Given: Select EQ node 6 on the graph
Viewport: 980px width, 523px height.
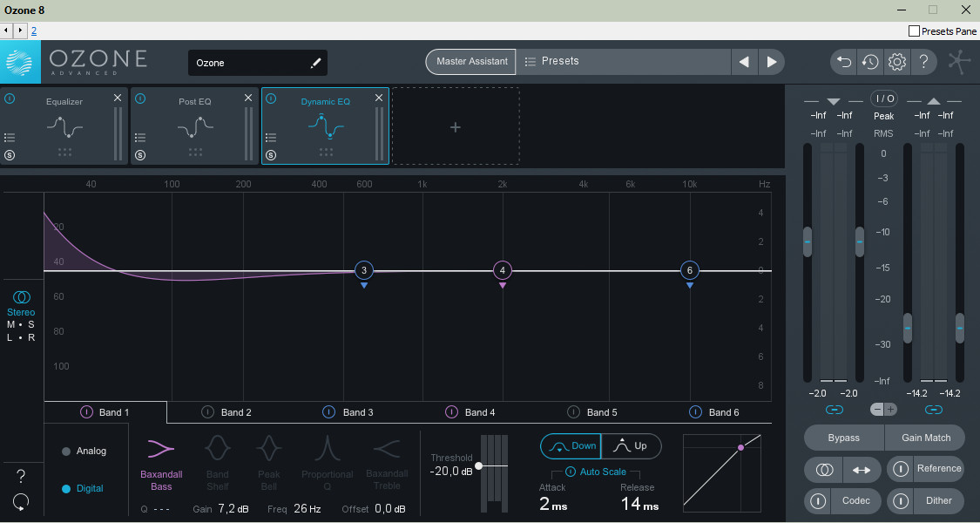Looking at the screenshot, I should 689,270.
